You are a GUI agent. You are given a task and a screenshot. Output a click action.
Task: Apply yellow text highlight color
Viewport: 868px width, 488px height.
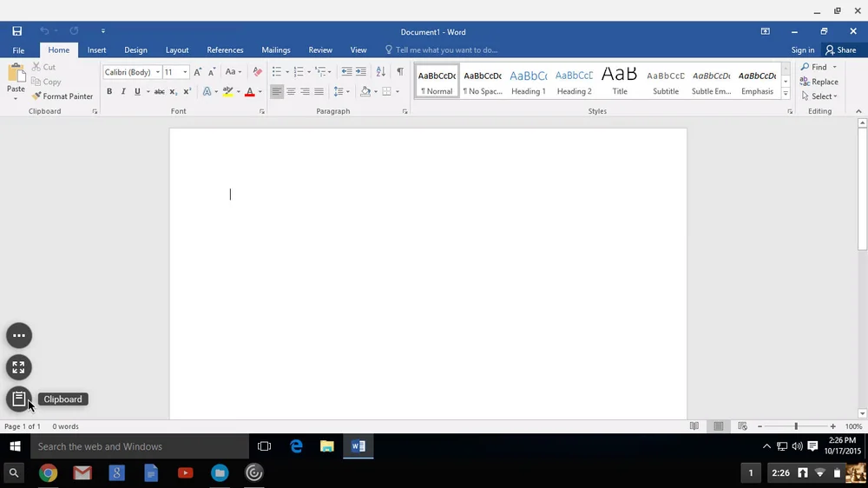pos(227,91)
